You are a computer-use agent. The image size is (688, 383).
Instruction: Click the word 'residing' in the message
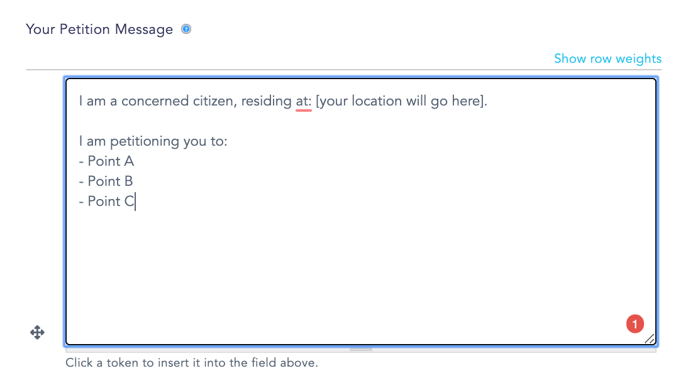(266, 101)
